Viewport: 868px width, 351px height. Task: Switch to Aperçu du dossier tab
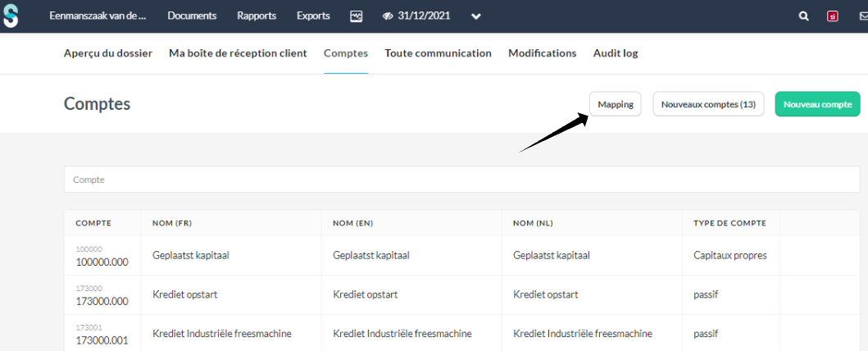[108, 53]
